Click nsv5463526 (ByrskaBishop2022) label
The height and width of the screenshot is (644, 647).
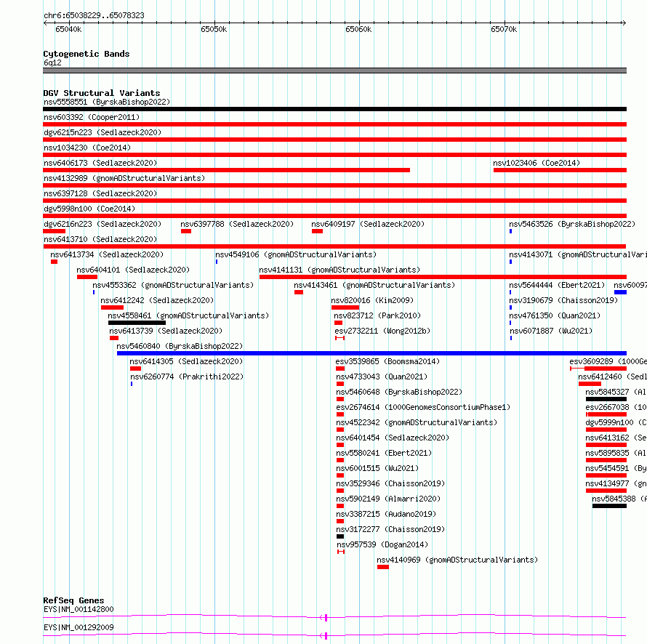pos(572,224)
